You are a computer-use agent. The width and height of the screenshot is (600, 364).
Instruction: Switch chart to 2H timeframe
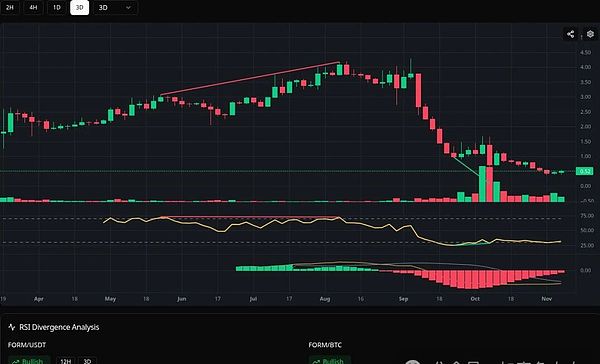pos(10,7)
